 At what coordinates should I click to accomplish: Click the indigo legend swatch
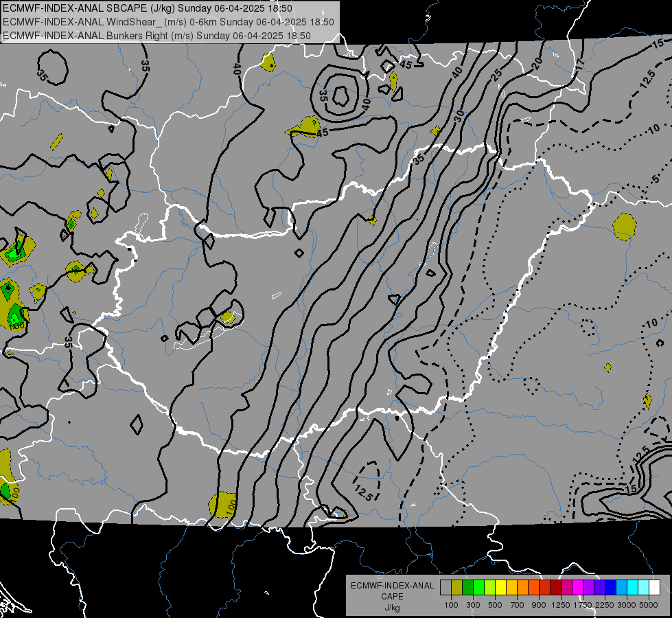click(600, 588)
